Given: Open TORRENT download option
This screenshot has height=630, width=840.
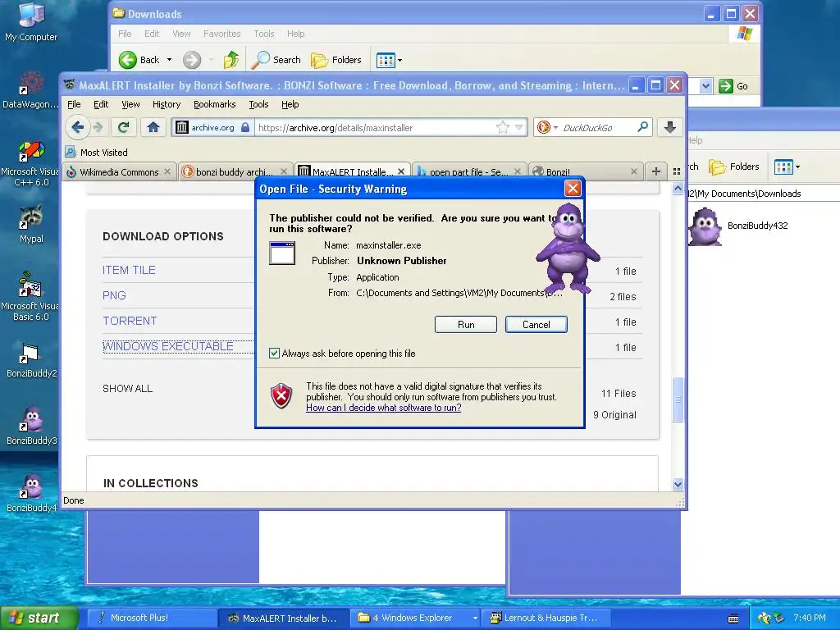Looking at the screenshot, I should point(130,321).
